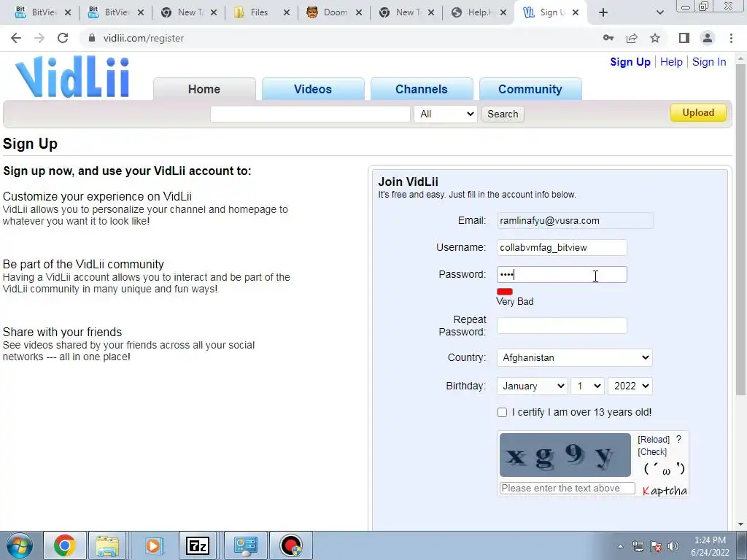Focus the captcha text input
Viewport: 747px width, 560px height.
(x=567, y=488)
